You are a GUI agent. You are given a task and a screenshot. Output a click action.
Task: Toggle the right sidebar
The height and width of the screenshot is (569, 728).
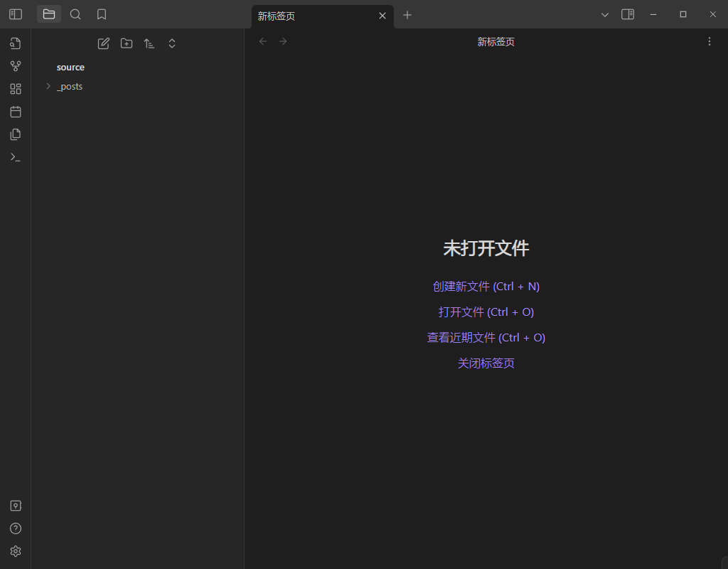(628, 14)
